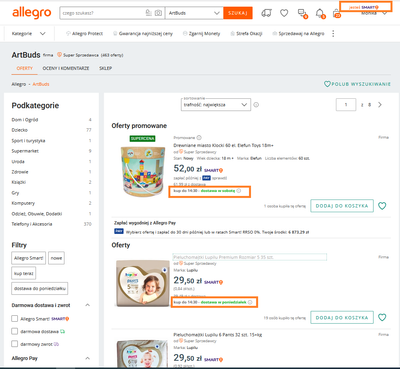Click the info icon beside Promowane

[199, 137]
